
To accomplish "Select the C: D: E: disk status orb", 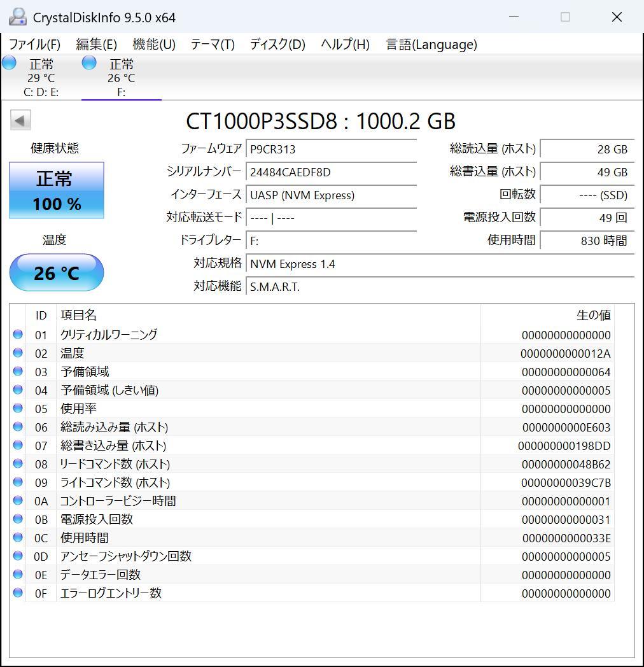I will [x=9, y=62].
